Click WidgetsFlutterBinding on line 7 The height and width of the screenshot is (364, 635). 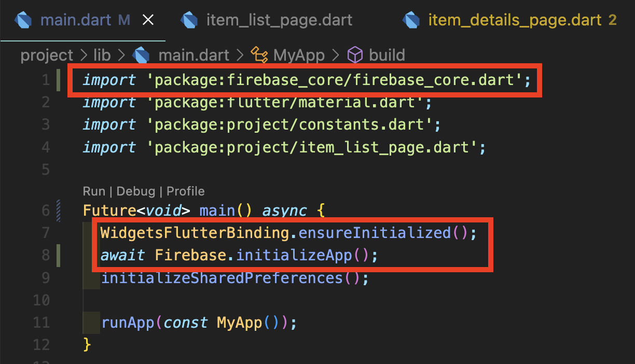tap(195, 233)
